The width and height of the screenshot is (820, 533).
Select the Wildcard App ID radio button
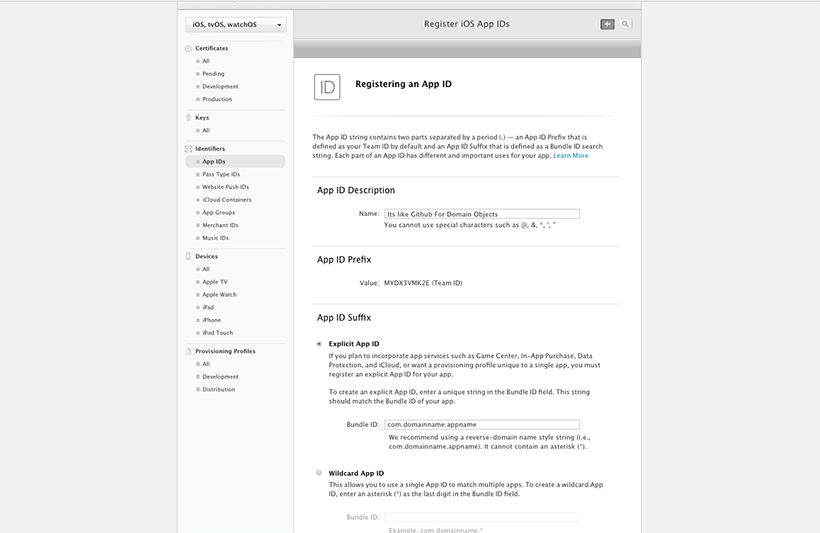(x=319, y=473)
